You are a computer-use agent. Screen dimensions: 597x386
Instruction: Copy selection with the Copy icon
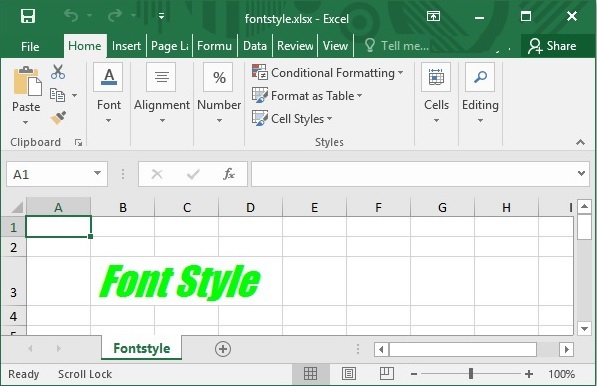[57, 95]
